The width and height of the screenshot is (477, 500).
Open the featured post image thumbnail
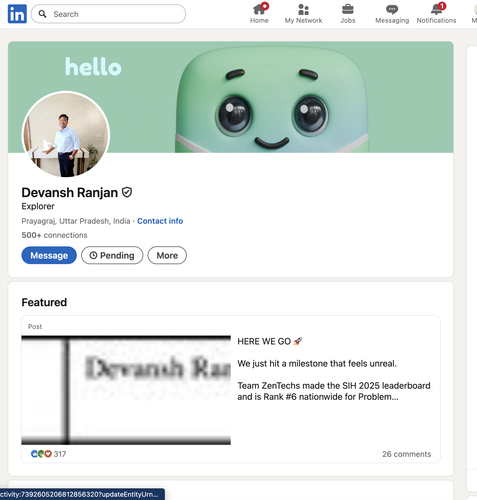click(126, 390)
